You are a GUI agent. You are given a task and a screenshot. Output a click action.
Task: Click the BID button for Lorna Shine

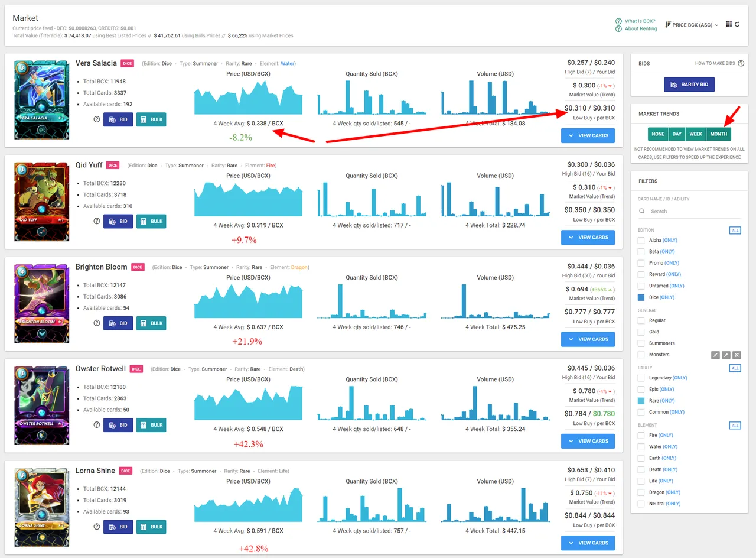(118, 527)
